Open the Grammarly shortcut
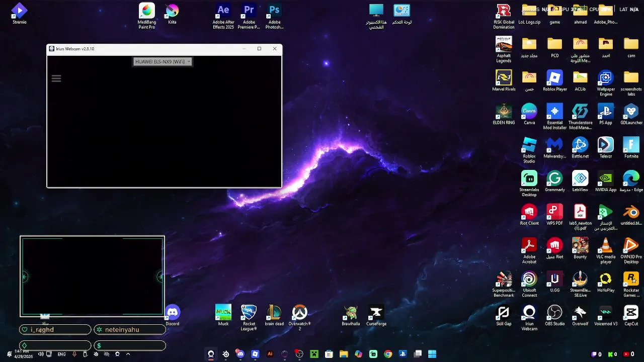The image size is (644, 362). 554,182
